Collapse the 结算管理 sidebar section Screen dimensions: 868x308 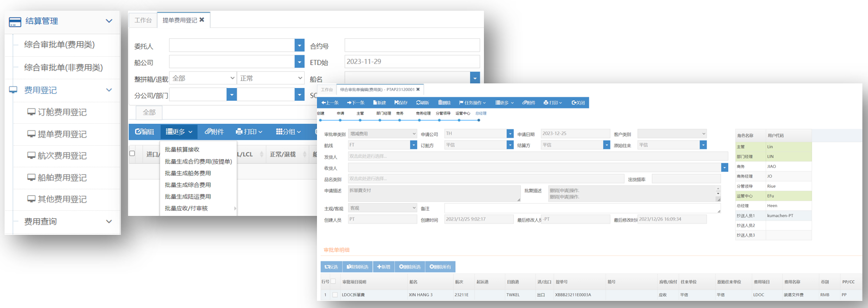click(109, 21)
